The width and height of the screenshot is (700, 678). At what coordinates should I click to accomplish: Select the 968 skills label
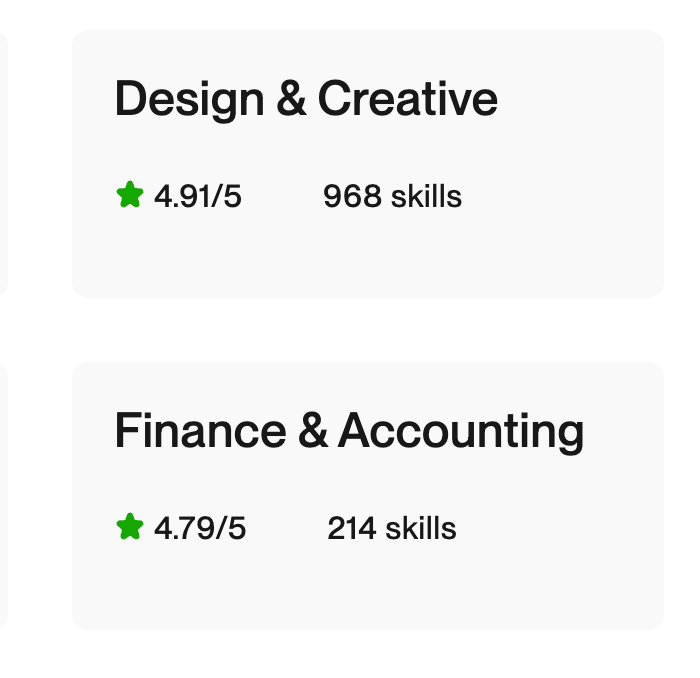[392, 196]
